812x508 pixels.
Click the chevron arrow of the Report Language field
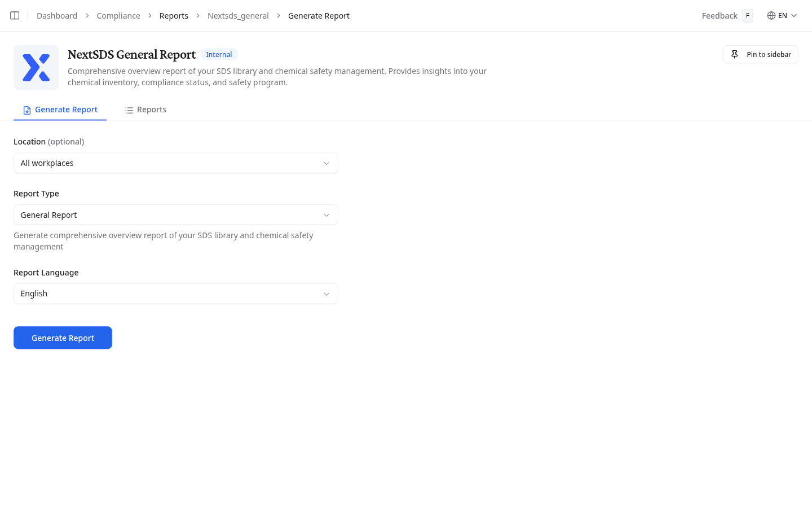(326, 294)
